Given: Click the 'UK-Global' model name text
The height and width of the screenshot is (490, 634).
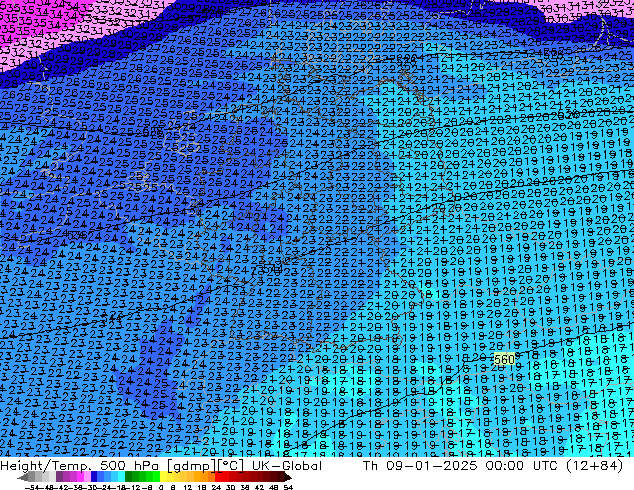Looking at the screenshot, I should click(x=287, y=466).
